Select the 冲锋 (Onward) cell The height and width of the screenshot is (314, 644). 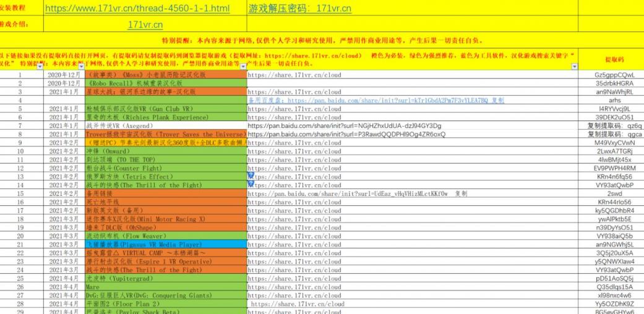pyautogui.click(x=166, y=151)
